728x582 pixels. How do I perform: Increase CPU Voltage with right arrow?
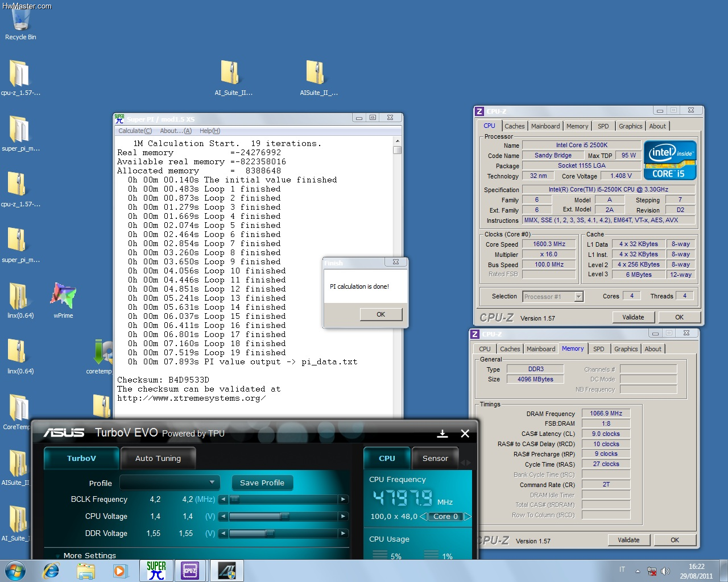343,517
